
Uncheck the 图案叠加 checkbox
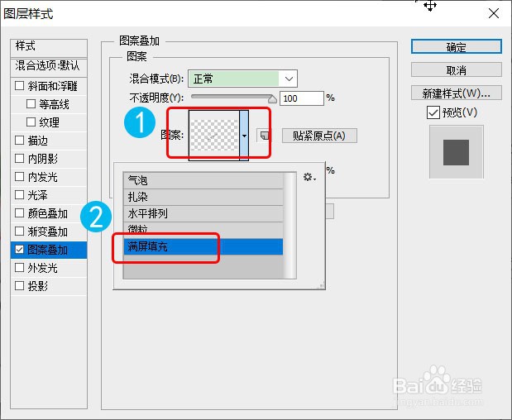[x=20, y=250]
